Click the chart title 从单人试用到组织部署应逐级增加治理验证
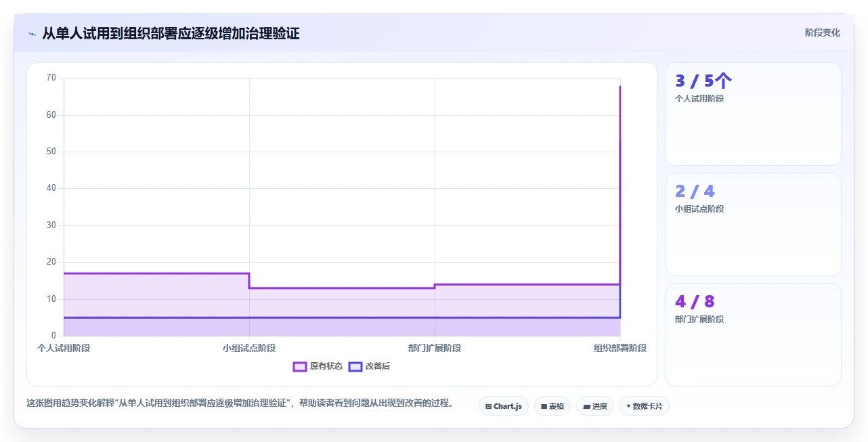868x442 pixels. pyautogui.click(x=171, y=33)
